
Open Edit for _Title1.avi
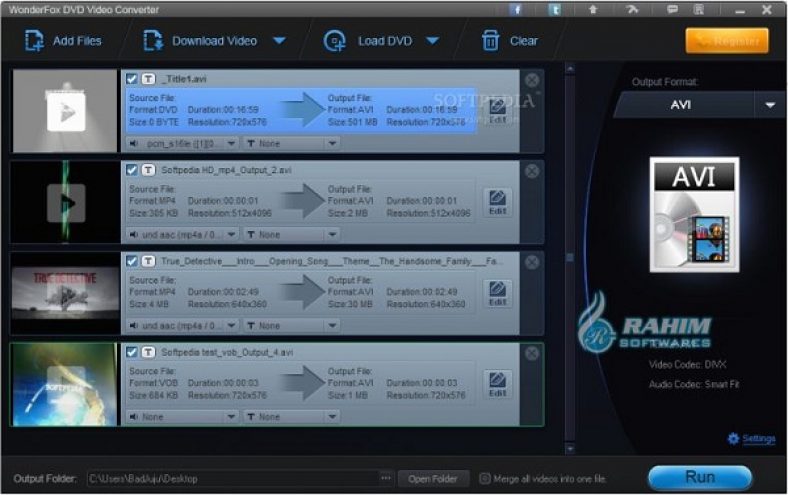(x=497, y=111)
